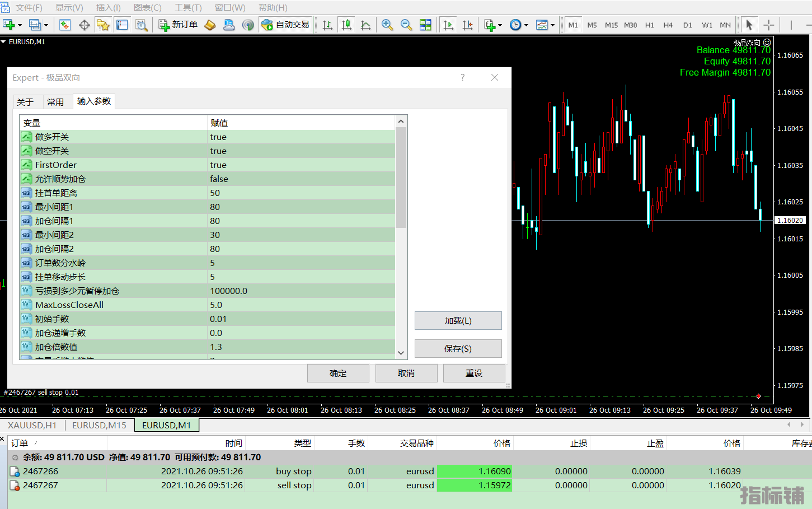Screen dimensions: 812x509
Task: Select the 初始手数 value 0.01 cell
Action: pos(301,319)
